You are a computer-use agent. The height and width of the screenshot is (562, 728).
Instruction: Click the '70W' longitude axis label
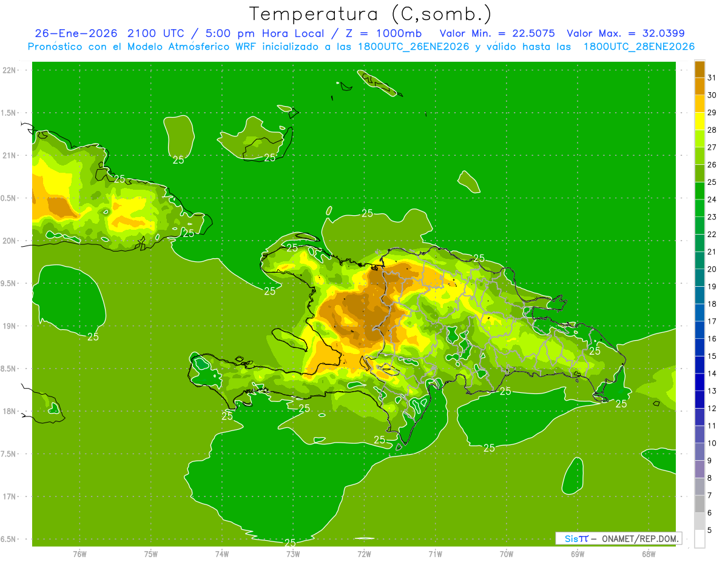[x=507, y=554]
